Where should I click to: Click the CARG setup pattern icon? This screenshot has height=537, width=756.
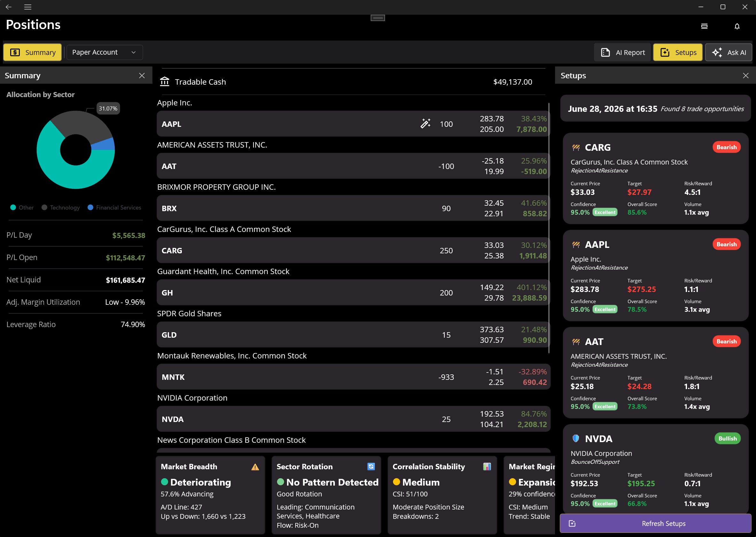(576, 148)
